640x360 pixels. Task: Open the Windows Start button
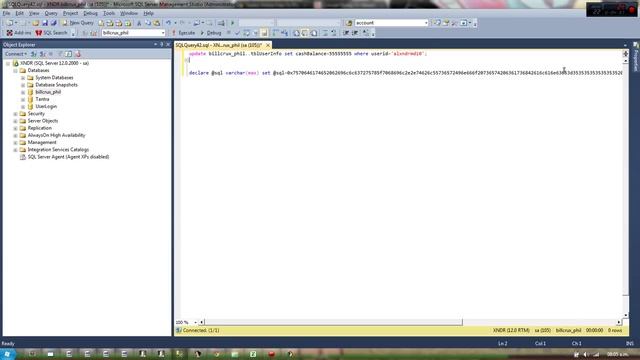(x=7, y=354)
